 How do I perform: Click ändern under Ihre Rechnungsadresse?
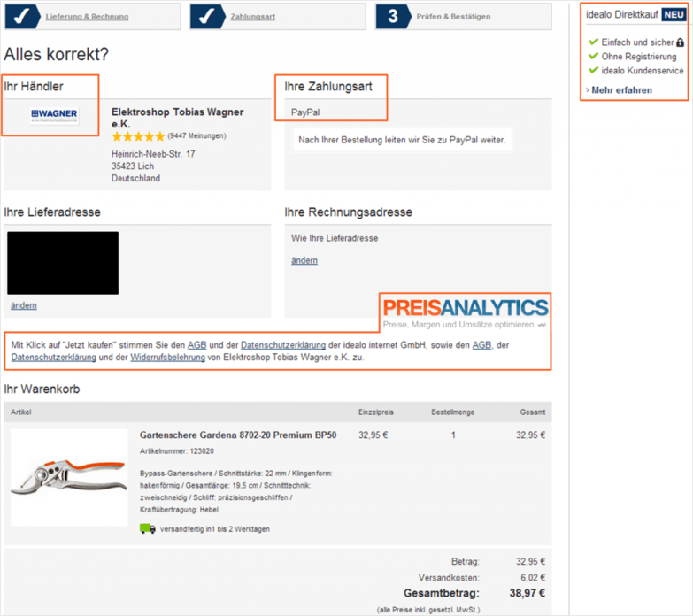(x=304, y=260)
